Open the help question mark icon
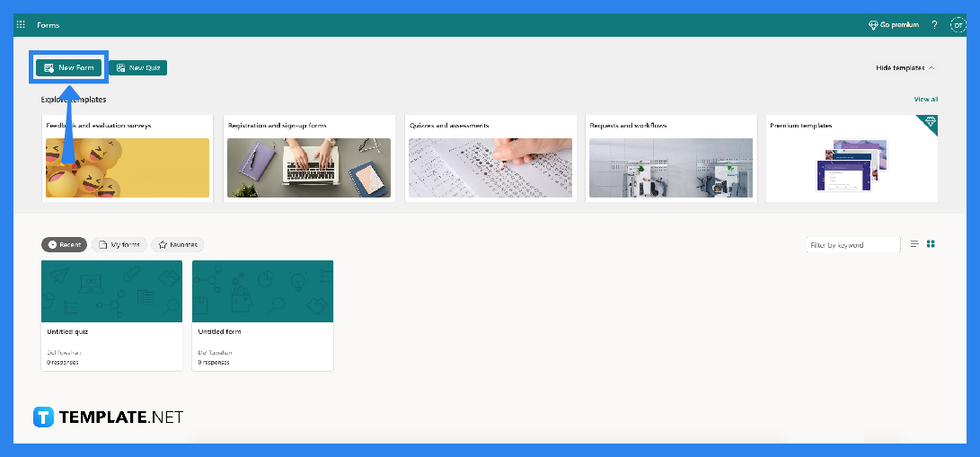Viewport: 980px width, 457px height. point(934,25)
